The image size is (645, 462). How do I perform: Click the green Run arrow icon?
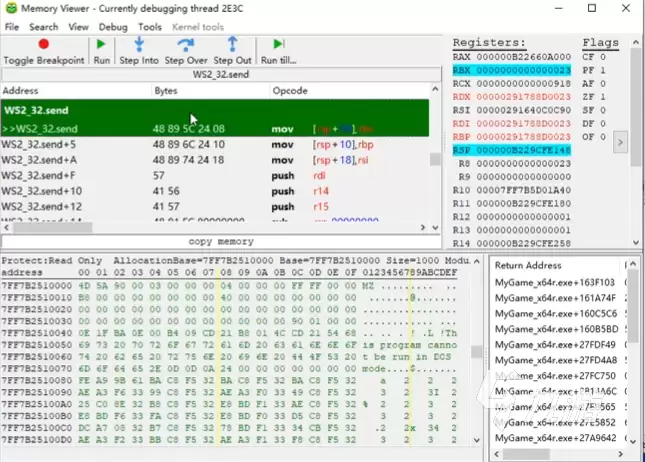coord(101,44)
